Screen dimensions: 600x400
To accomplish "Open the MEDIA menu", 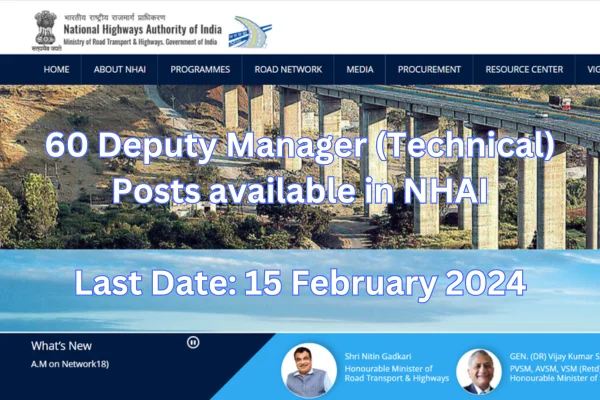I will pos(360,69).
